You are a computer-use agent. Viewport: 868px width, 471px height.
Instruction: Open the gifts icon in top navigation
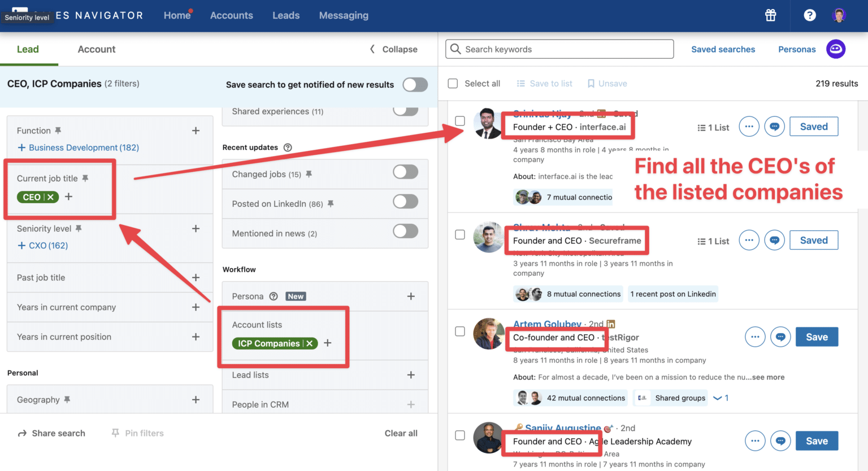(770, 15)
